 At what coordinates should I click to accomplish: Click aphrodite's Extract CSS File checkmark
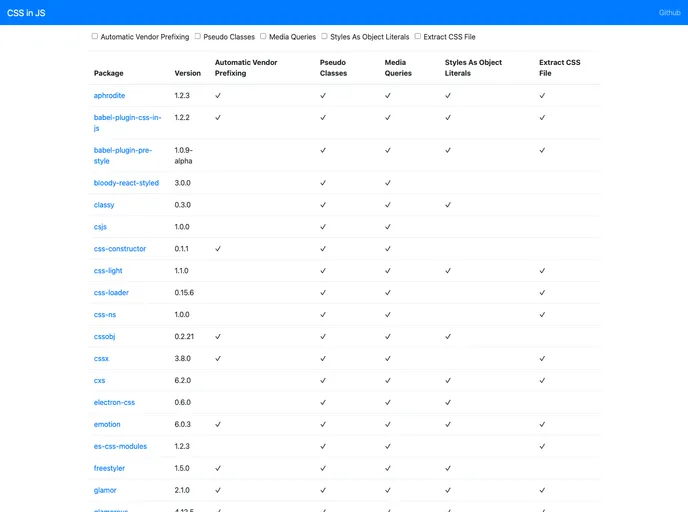click(542, 95)
